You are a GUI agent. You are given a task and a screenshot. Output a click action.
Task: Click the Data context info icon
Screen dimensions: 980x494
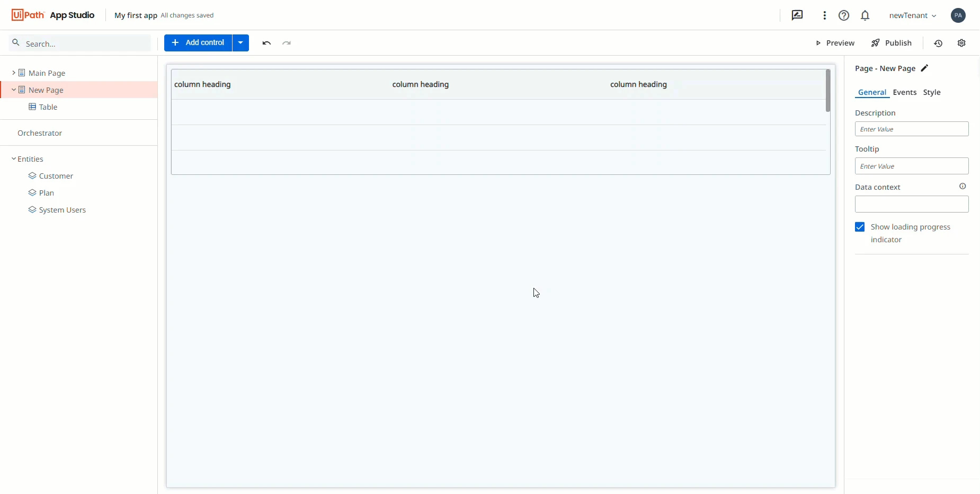963,186
